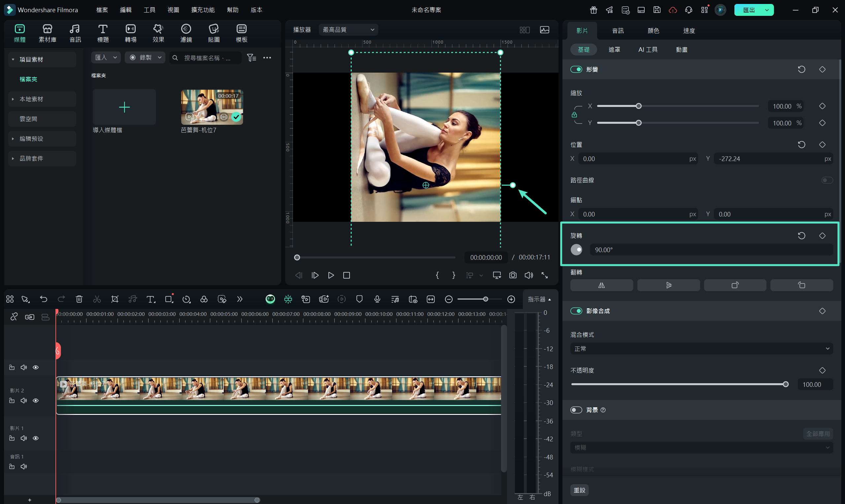This screenshot has width=845, height=504.
Task: Click the voiceover microphone icon
Action: pos(377,299)
